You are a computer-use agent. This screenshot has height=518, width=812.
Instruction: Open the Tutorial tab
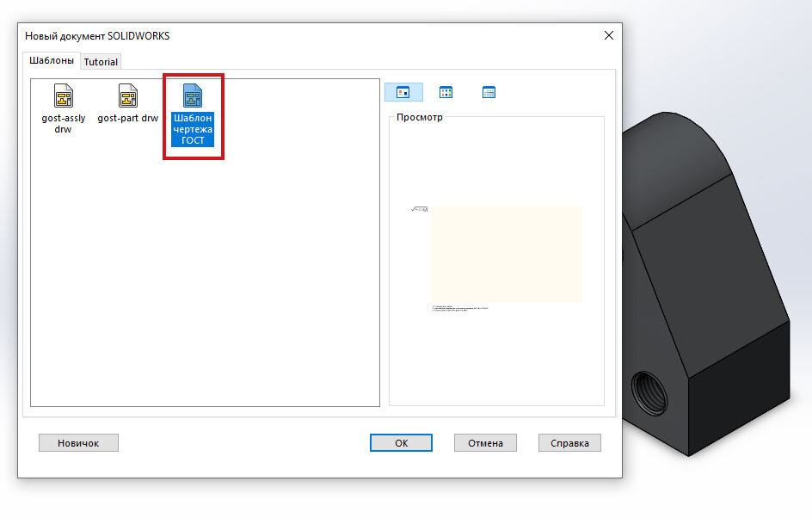[101, 62]
